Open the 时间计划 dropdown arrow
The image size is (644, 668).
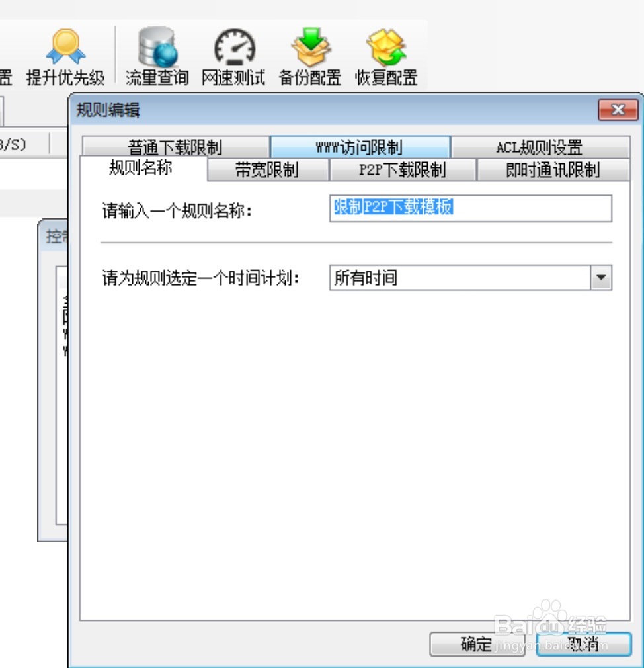click(600, 278)
